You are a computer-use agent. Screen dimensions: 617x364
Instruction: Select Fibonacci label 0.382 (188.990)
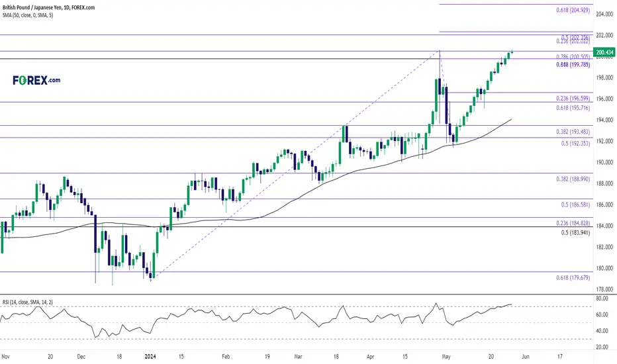(x=573, y=179)
